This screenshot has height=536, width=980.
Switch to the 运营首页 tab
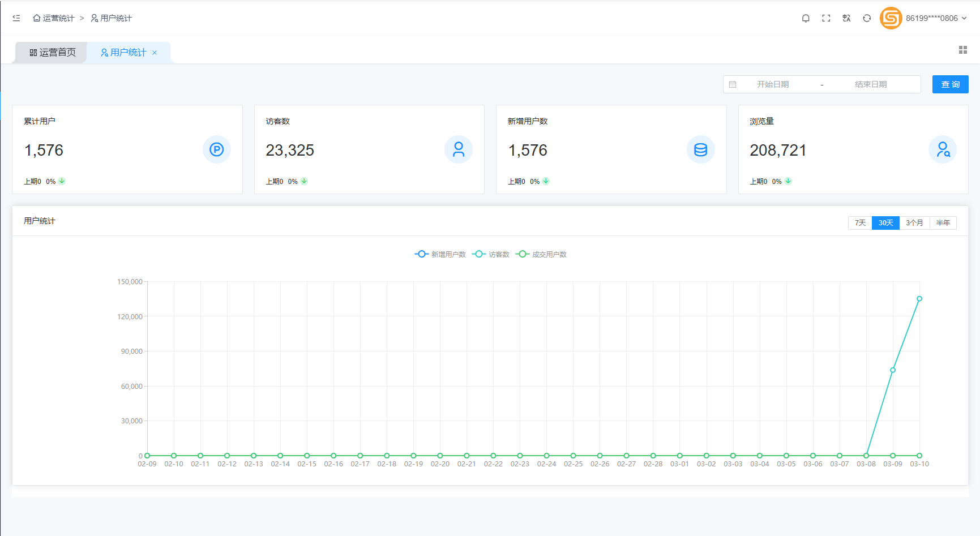tap(53, 53)
